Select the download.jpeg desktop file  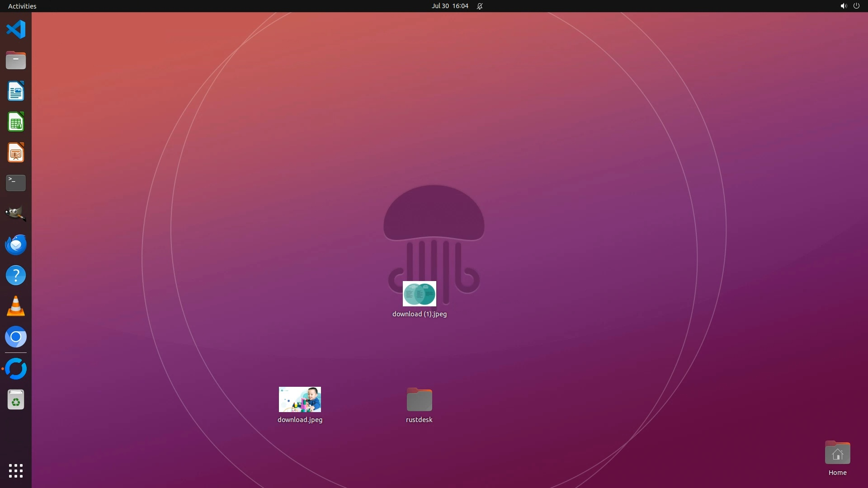(x=300, y=399)
